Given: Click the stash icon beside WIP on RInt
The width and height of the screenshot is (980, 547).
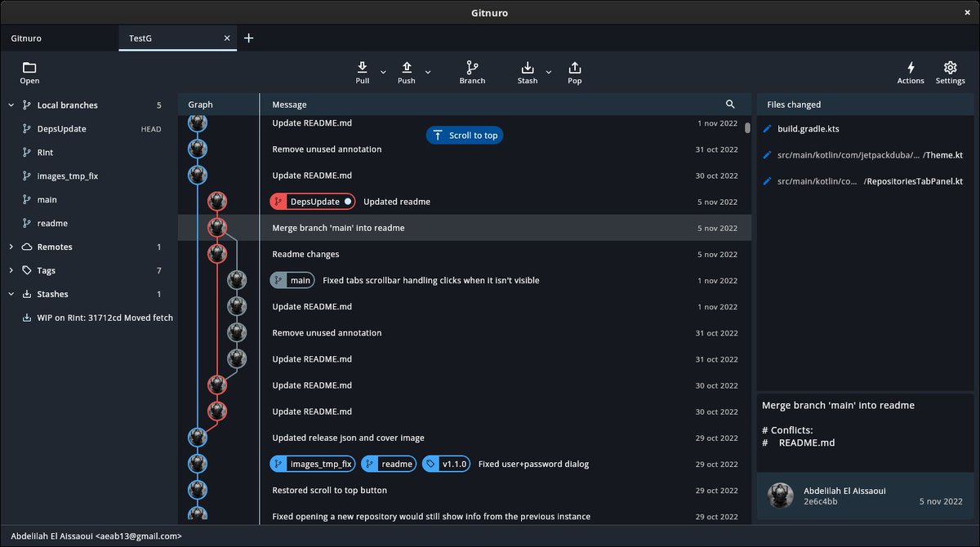Looking at the screenshot, I should 27,318.
